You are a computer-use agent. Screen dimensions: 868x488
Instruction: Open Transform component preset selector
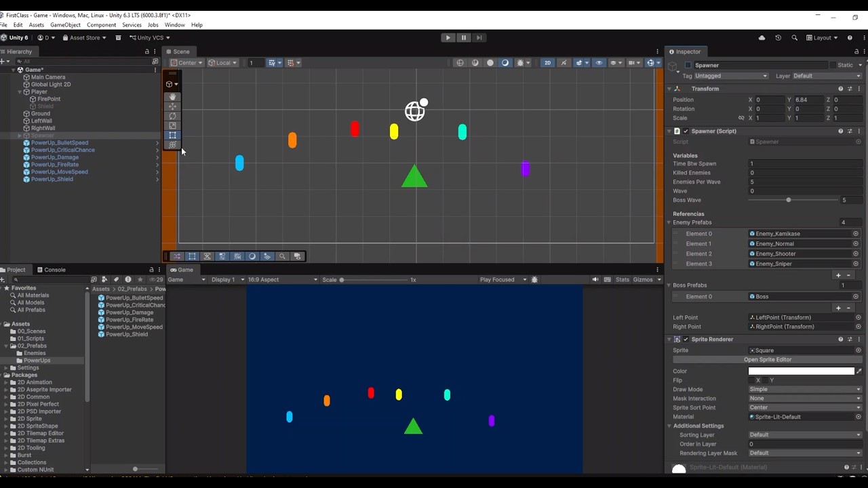pyautogui.click(x=850, y=89)
